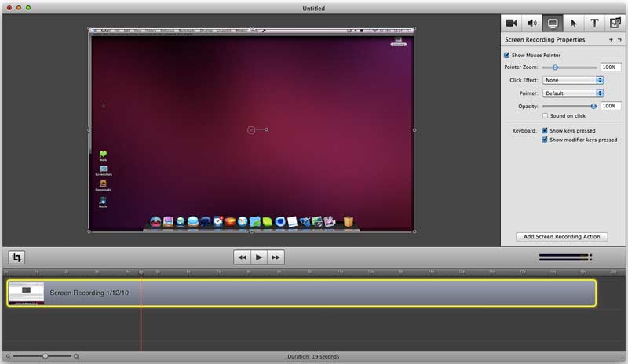Open the Text properties tab (T icon)
628x364 pixels.
pos(595,24)
